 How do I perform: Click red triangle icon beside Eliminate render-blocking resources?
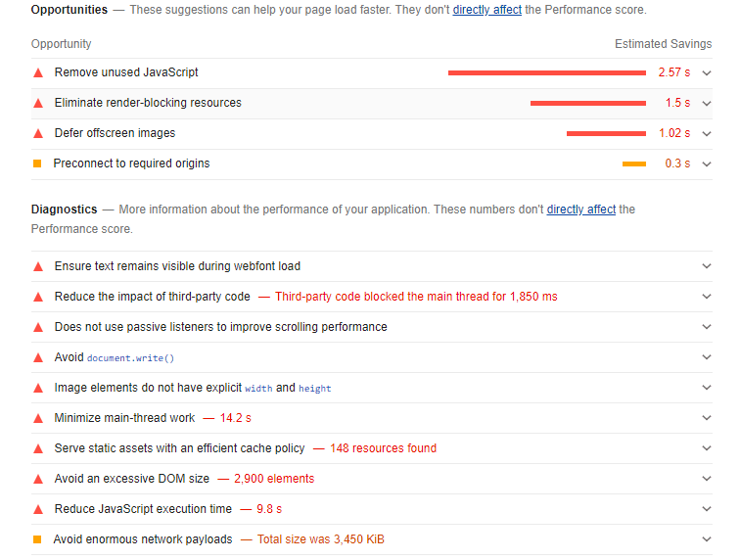38,103
